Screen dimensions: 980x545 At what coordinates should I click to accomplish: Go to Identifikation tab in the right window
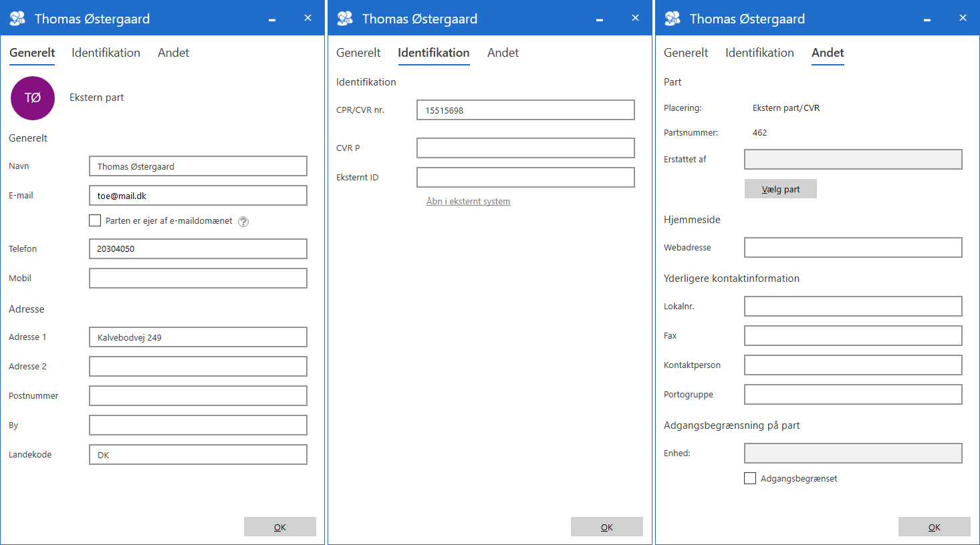click(x=759, y=53)
